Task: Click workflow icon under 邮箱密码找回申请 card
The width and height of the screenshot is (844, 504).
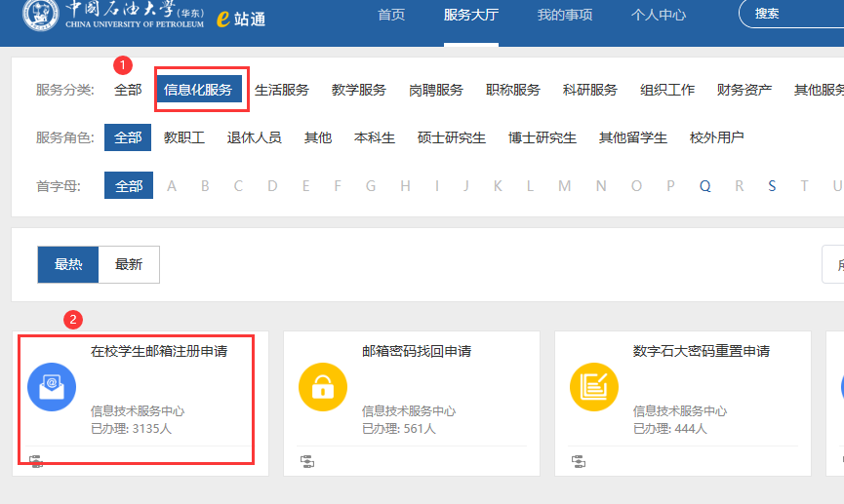Action: pyautogui.click(x=306, y=461)
